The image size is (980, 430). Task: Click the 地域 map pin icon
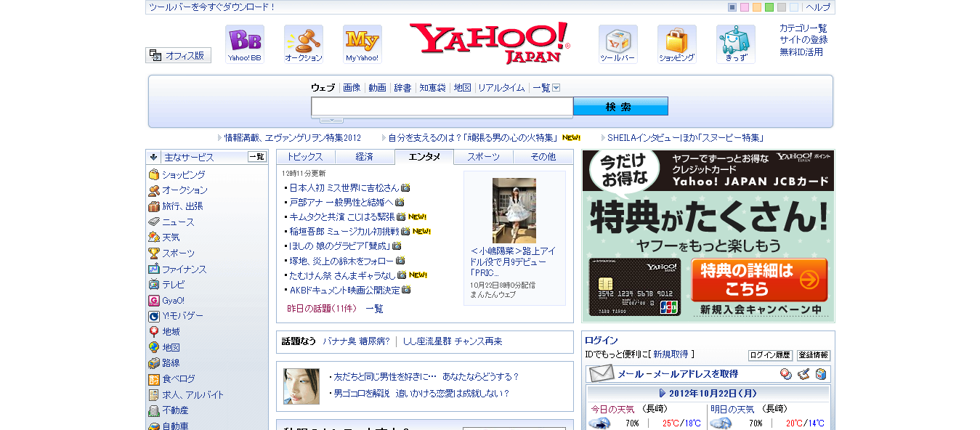pyautogui.click(x=154, y=332)
